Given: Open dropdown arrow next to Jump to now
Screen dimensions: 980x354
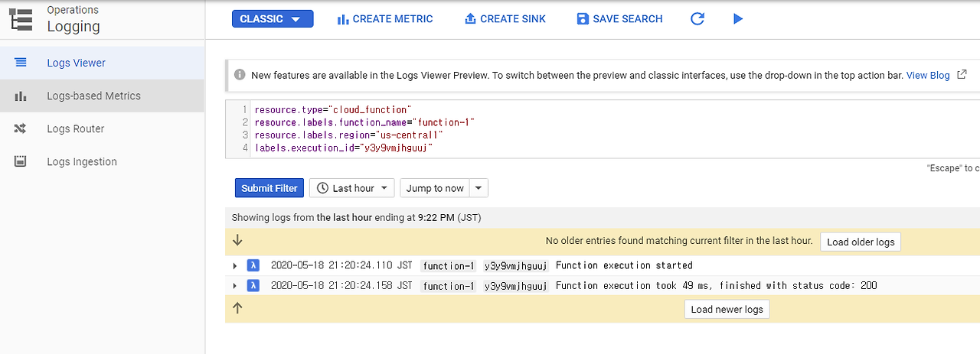Looking at the screenshot, I should [x=479, y=188].
